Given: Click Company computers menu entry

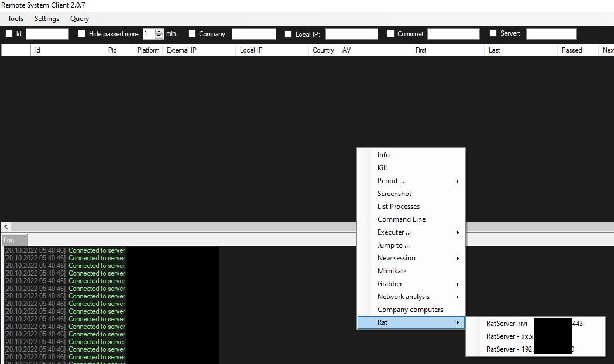Looking at the screenshot, I should (410, 310).
